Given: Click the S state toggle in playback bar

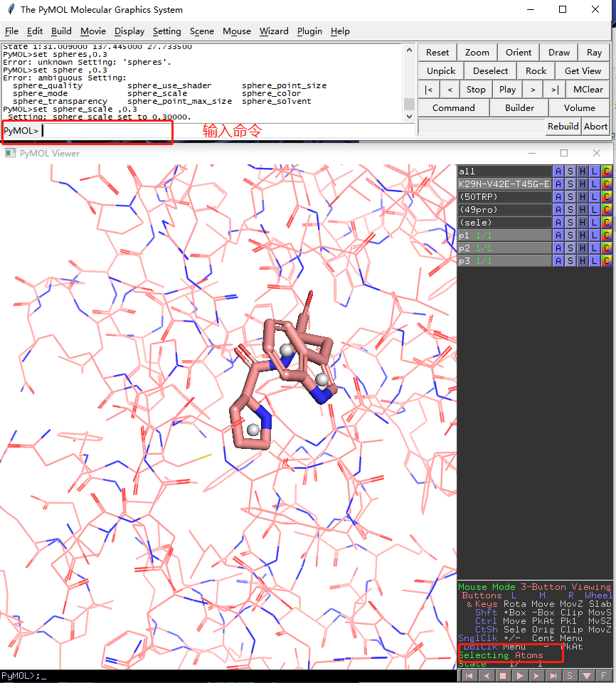Looking at the screenshot, I should coord(569,675).
